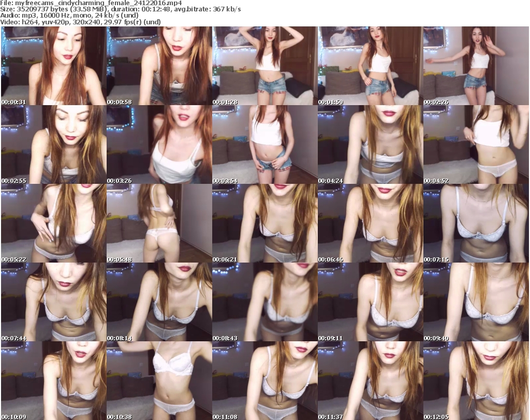Image resolution: width=530 pixels, height=420 pixels.
Task: Open the thumbnail at timestamp 00:05:48
Action: tap(159, 223)
